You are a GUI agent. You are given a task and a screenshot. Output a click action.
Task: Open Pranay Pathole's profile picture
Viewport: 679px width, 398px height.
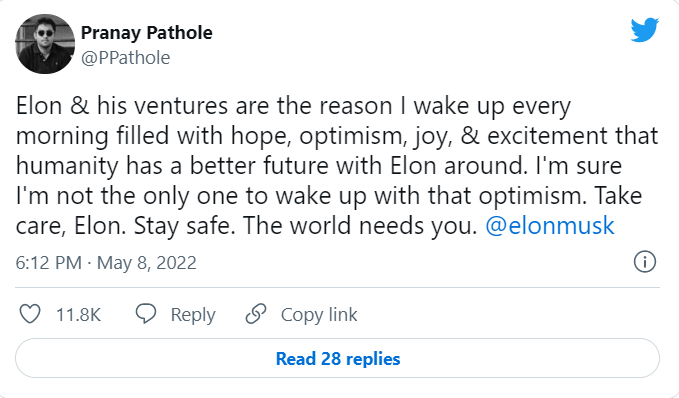tap(45, 44)
